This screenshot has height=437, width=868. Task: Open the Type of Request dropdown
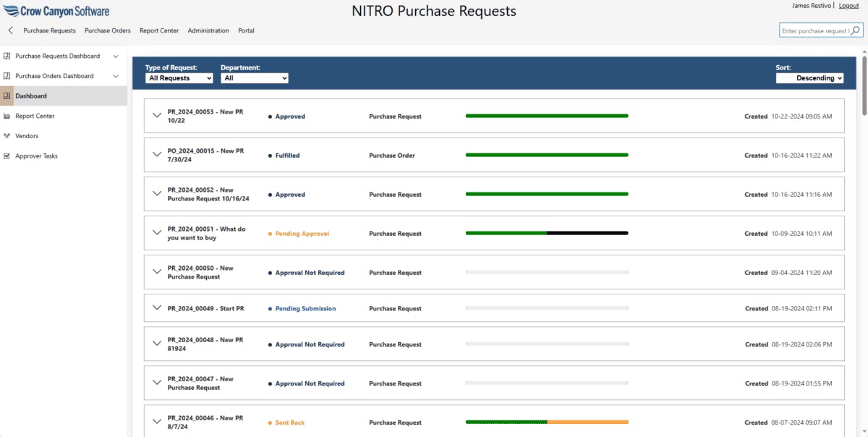pyautogui.click(x=178, y=77)
